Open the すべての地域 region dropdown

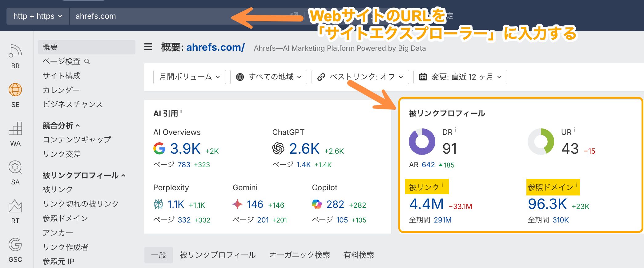click(268, 77)
